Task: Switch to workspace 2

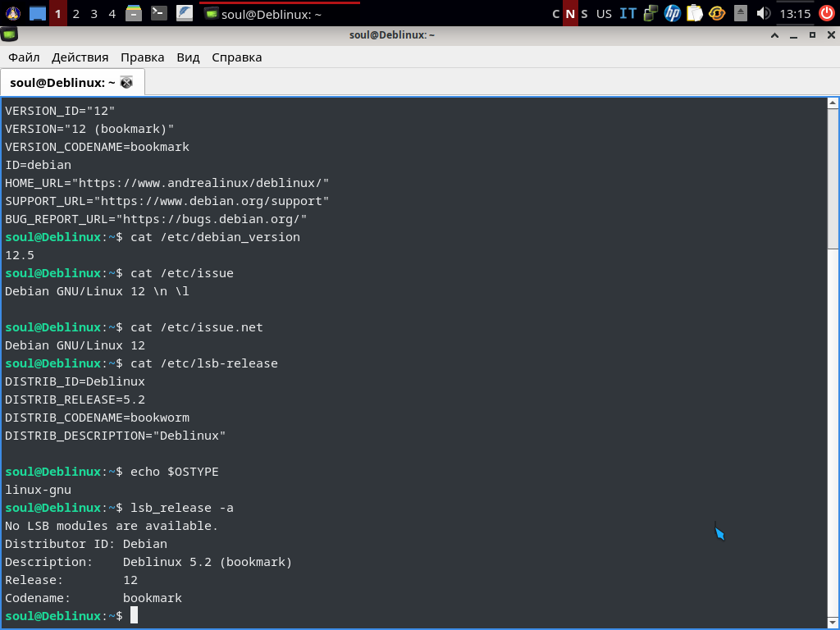Action: pos(76,13)
